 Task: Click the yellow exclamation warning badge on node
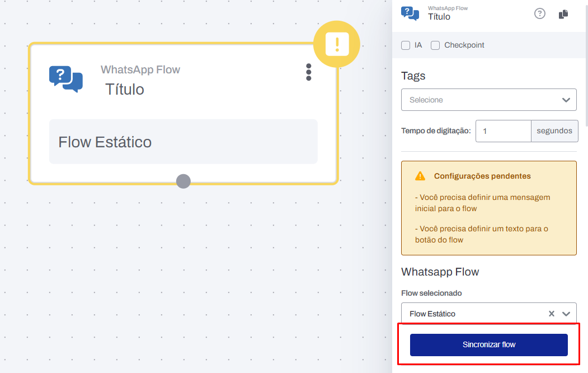(x=337, y=44)
